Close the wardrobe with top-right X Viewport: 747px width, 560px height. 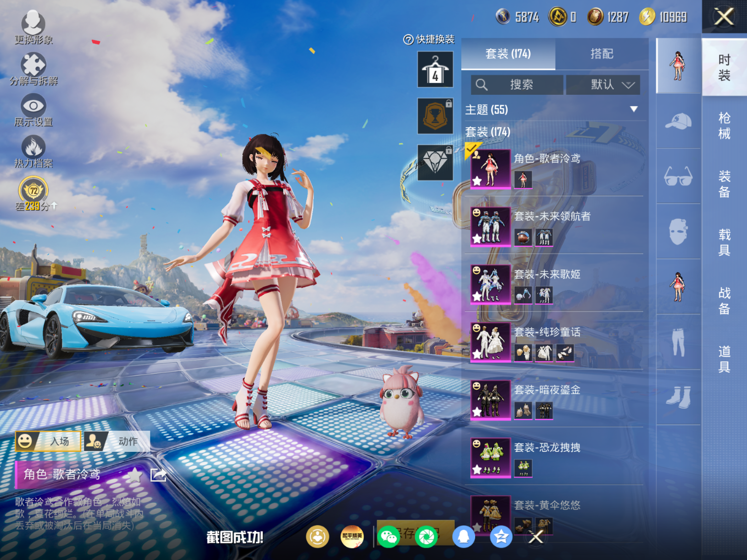pos(724,17)
